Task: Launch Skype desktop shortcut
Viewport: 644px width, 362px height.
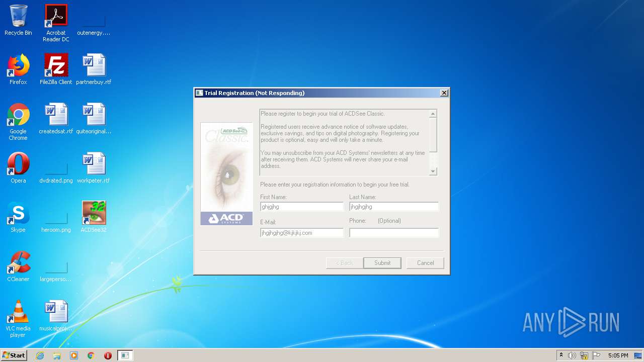Action: click(x=18, y=217)
